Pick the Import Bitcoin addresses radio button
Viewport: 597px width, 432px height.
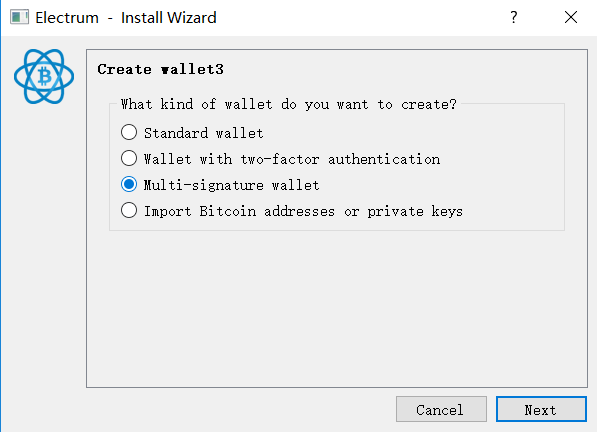point(129,210)
